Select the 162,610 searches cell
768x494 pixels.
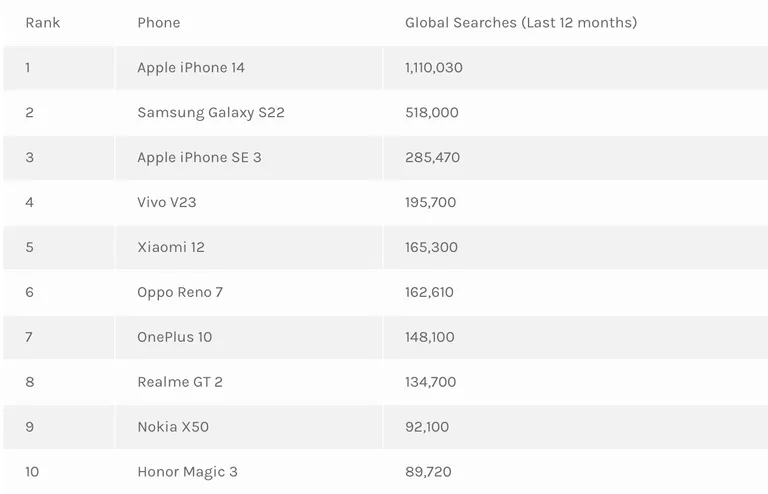point(576,292)
